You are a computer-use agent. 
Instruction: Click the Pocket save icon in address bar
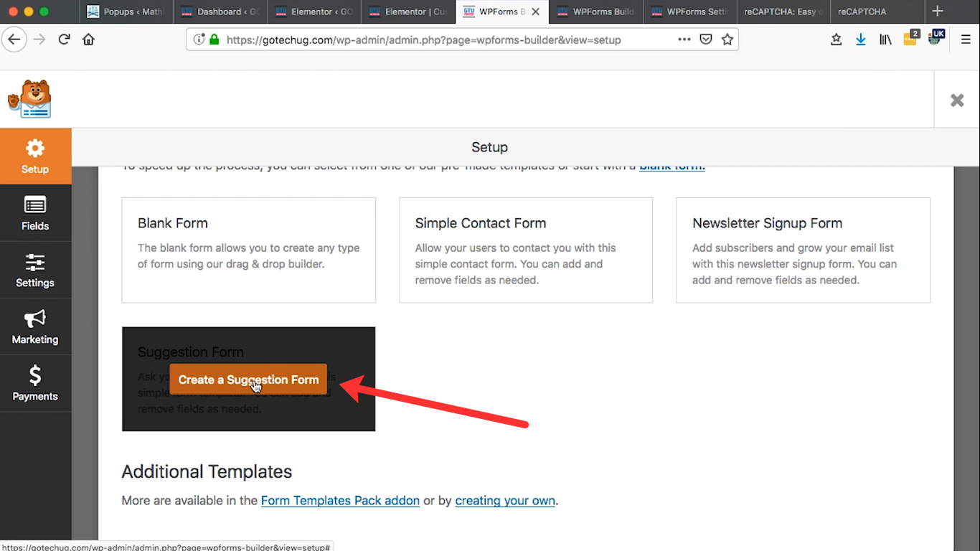click(706, 39)
